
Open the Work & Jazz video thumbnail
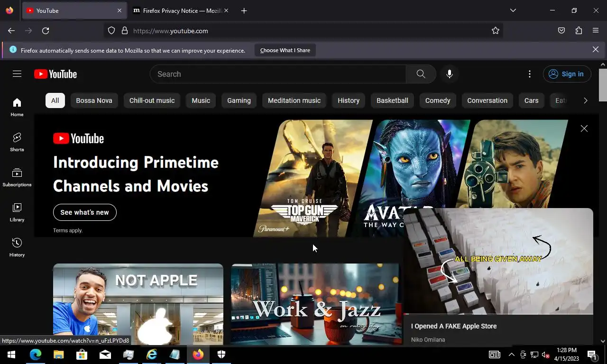pyautogui.click(x=315, y=304)
